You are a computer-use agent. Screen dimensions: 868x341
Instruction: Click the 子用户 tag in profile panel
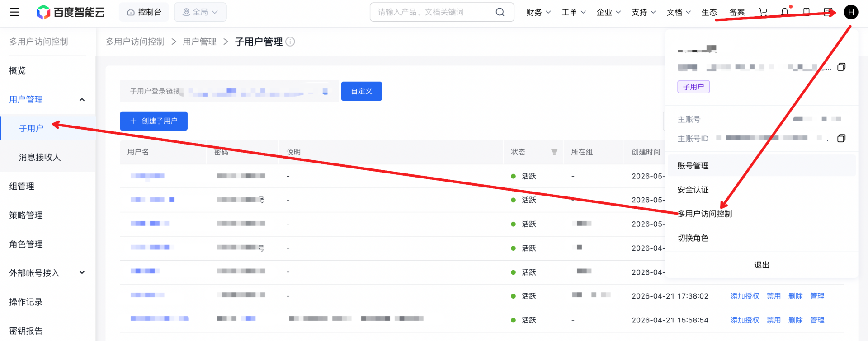point(693,87)
